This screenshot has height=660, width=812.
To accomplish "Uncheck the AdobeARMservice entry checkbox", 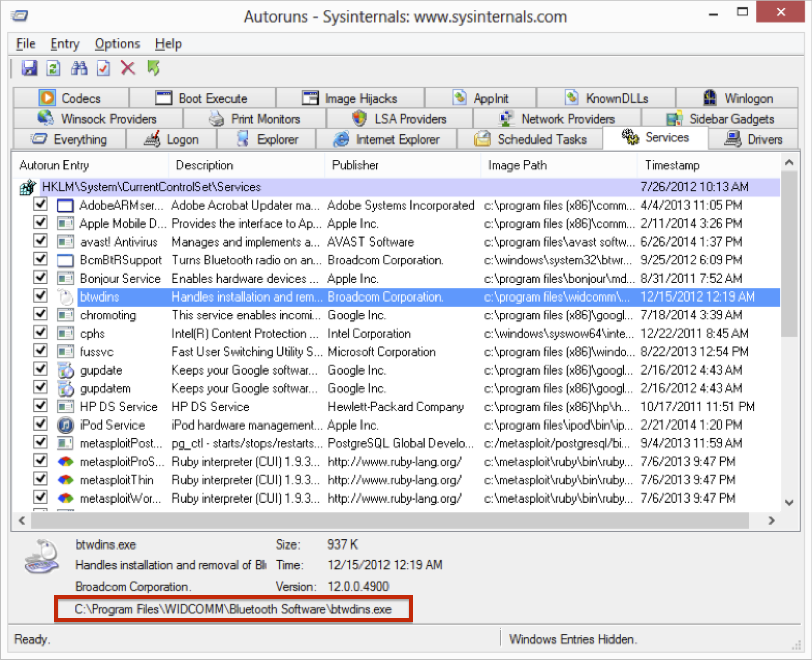I will pos(40,205).
